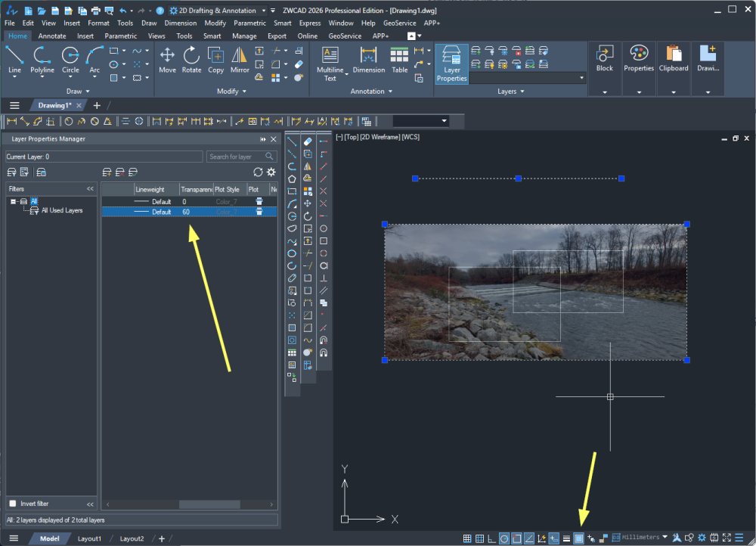Viewport: 756px width, 546px height.
Task: Open the Dimension tool
Action: pos(369,60)
